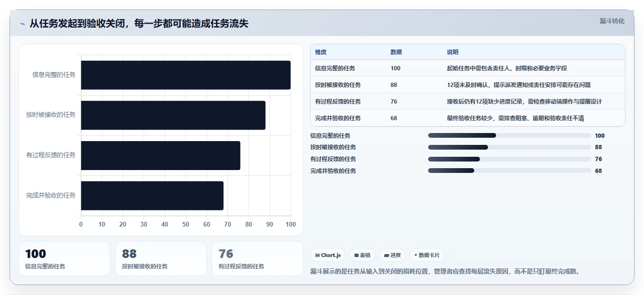Click the 维度 column header
644x295 pixels.
click(x=321, y=52)
